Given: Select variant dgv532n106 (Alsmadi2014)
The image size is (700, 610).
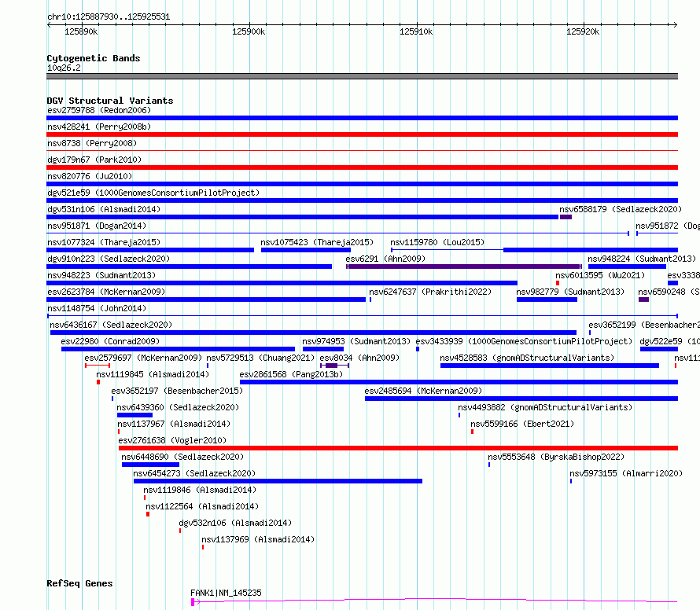Looking at the screenshot, I should coord(235,523).
